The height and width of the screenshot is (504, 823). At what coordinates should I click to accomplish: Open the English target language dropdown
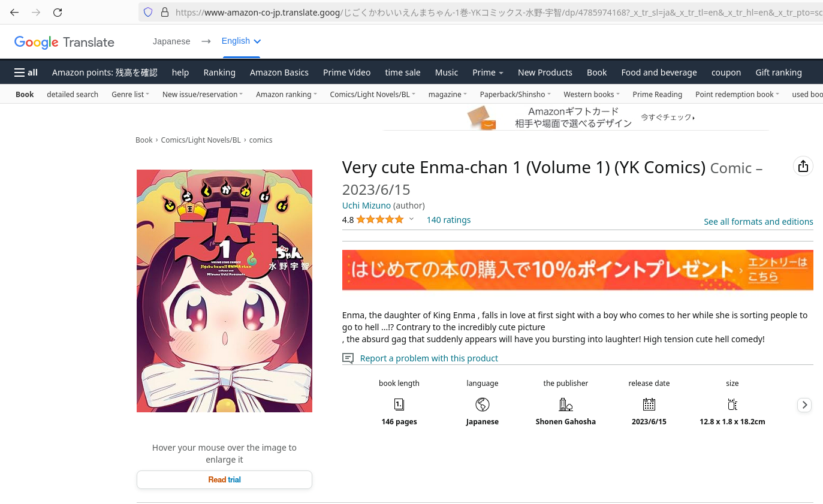[x=241, y=41]
